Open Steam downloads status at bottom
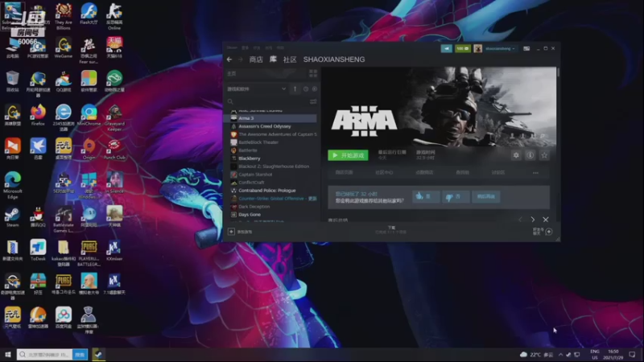The width and height of the screenshot is (644, 362). 391,230
